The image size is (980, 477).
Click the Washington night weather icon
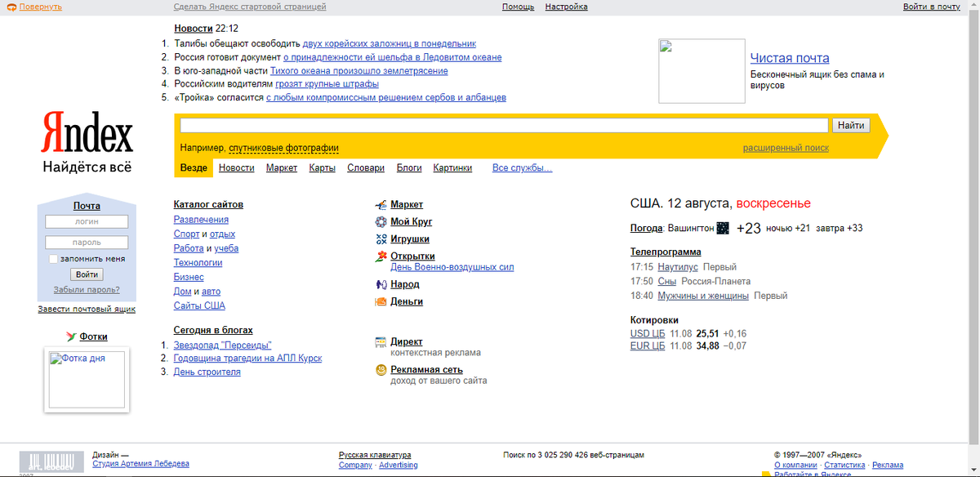[723, 228]
